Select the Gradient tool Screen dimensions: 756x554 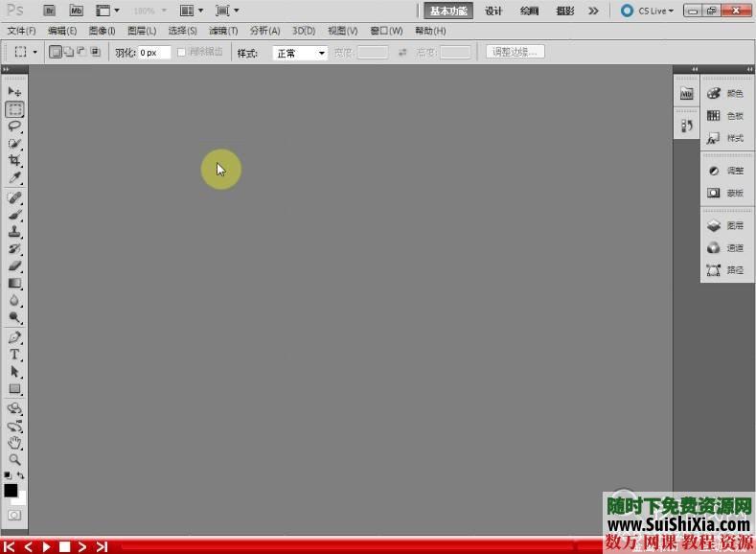tap(14, 284)
